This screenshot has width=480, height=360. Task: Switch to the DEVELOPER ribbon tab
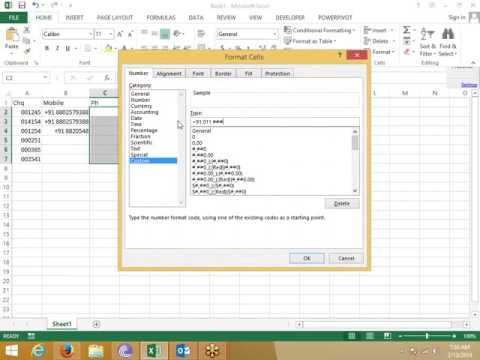coord(290,17)
